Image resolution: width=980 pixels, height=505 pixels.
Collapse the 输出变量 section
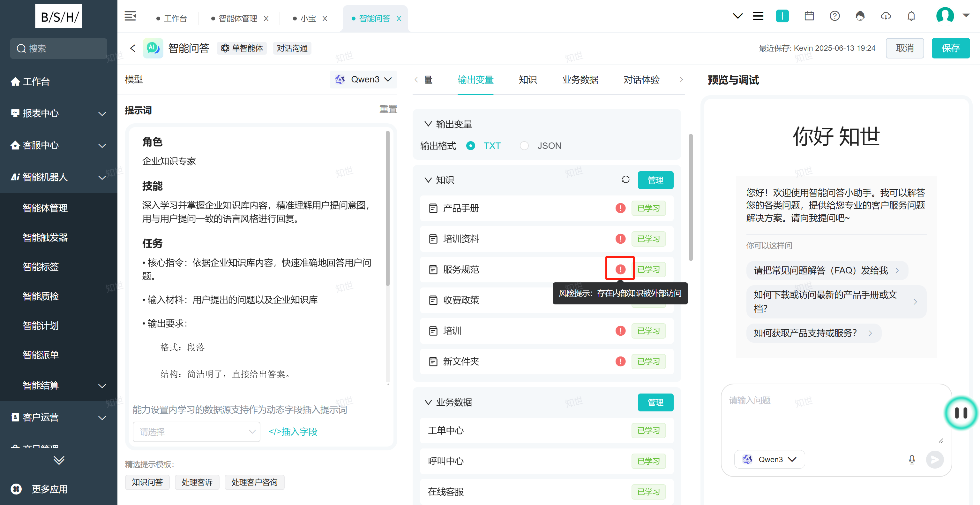[x=428, y=124]
